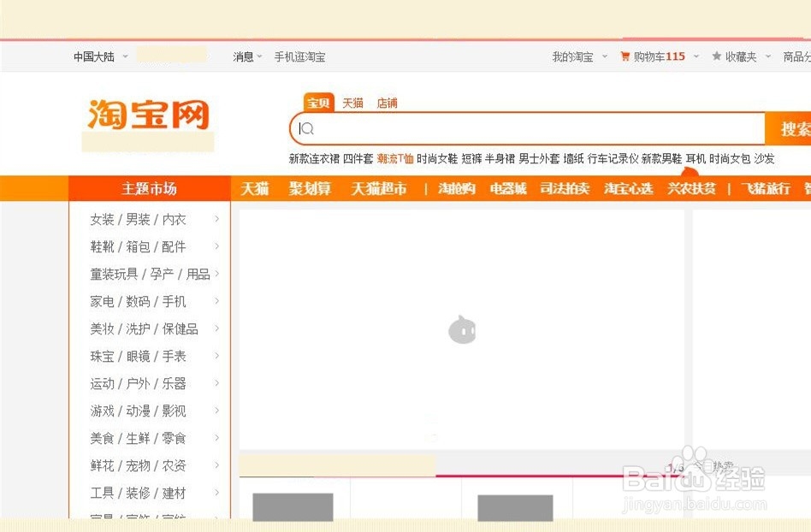Click inside the main search input field

(x=528, y=129)
